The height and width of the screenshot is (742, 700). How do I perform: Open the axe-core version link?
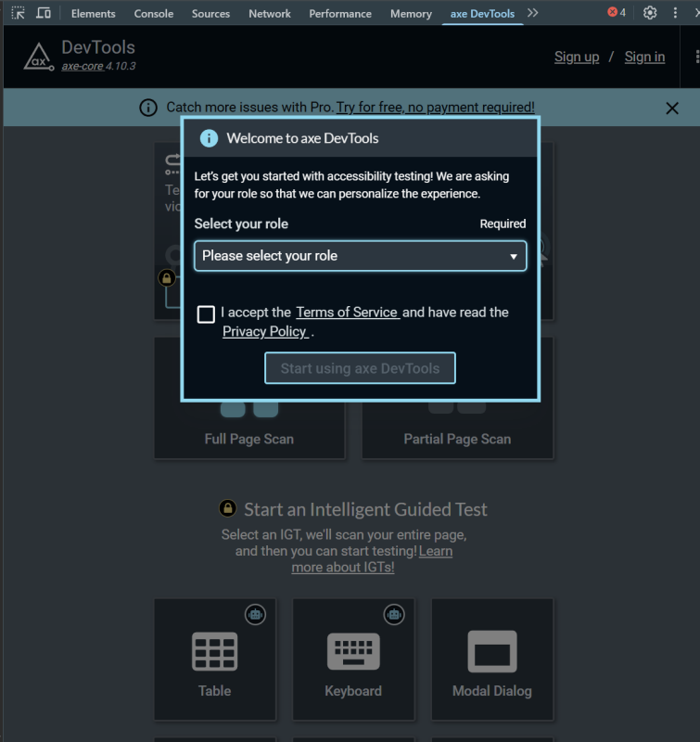(x=83, y=66)
